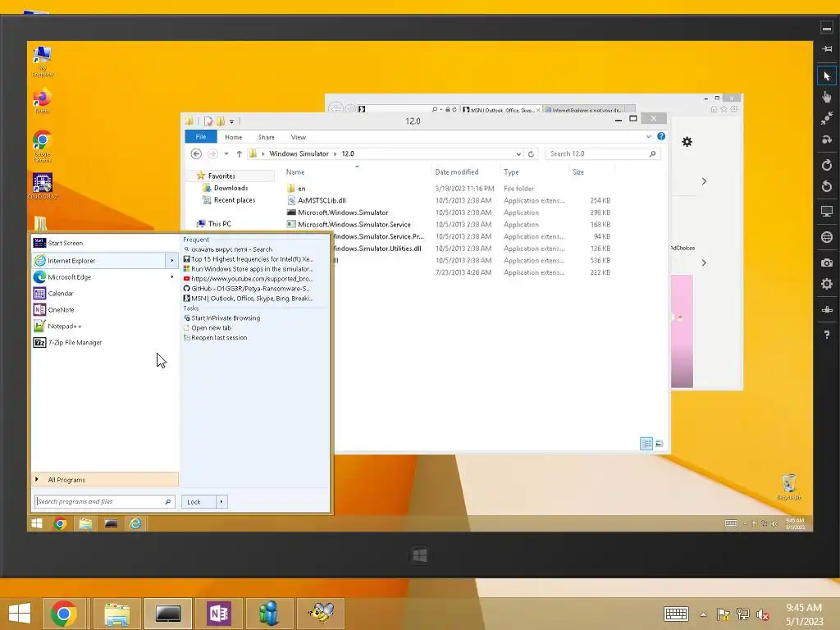This screenshot has height=630, width=840.
Task: Open the Home ribbon tab
Action: tap(233, 137)
